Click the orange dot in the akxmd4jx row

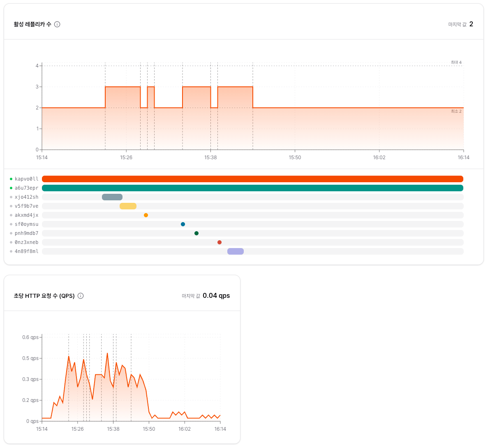(146, 215)
